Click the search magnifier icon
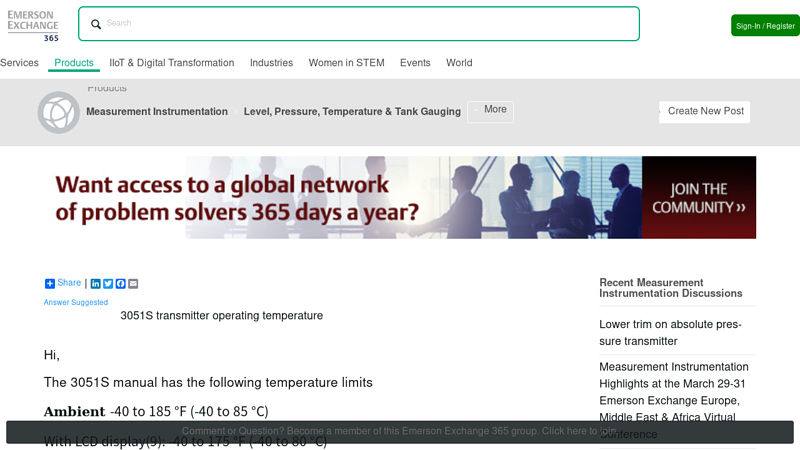Screen dimensions: 800x450 tap(96, 24)
